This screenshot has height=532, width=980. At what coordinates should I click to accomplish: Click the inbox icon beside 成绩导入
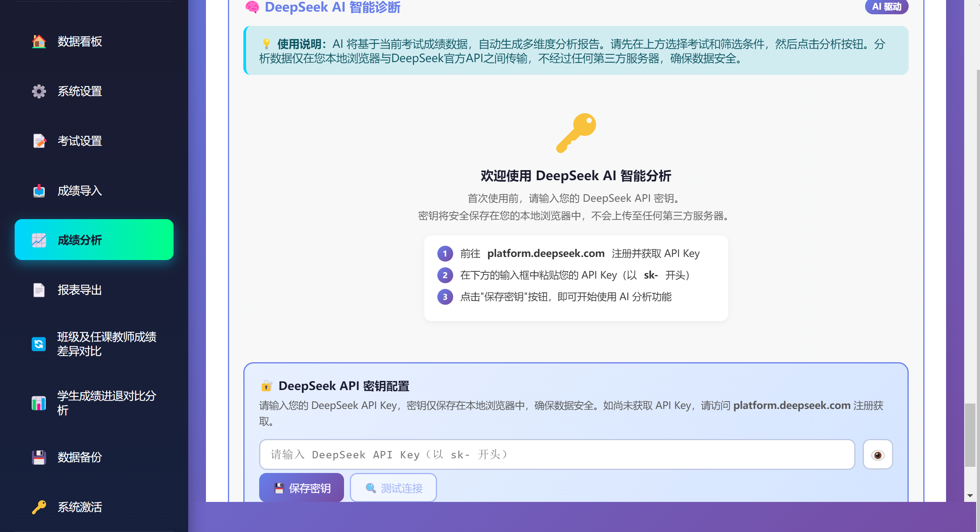tap(39, 191)
